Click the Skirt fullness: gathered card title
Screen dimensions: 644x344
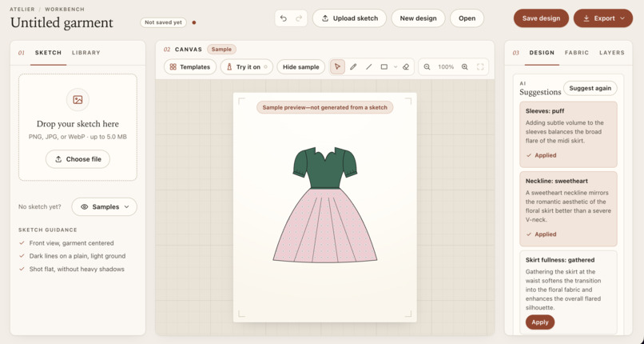pos(560,260)
